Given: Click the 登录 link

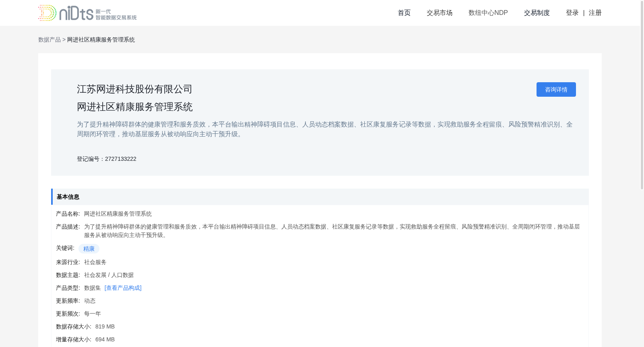Looking at the screenshot, I should 572,13.
